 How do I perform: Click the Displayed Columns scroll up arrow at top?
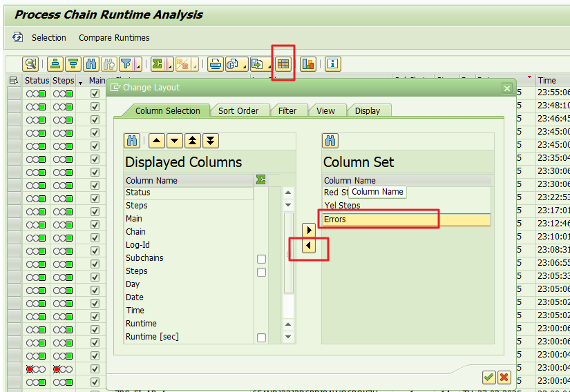click(x=288, y=193)
